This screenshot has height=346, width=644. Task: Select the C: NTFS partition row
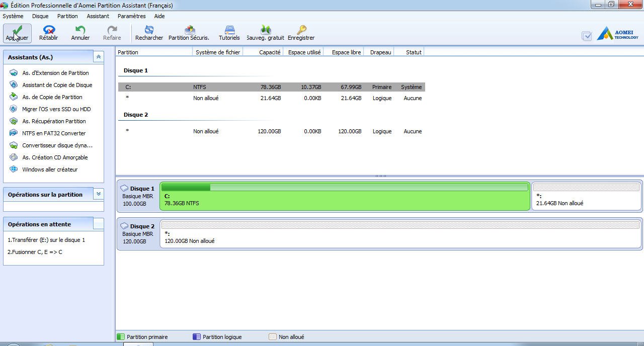pos(272,87)
